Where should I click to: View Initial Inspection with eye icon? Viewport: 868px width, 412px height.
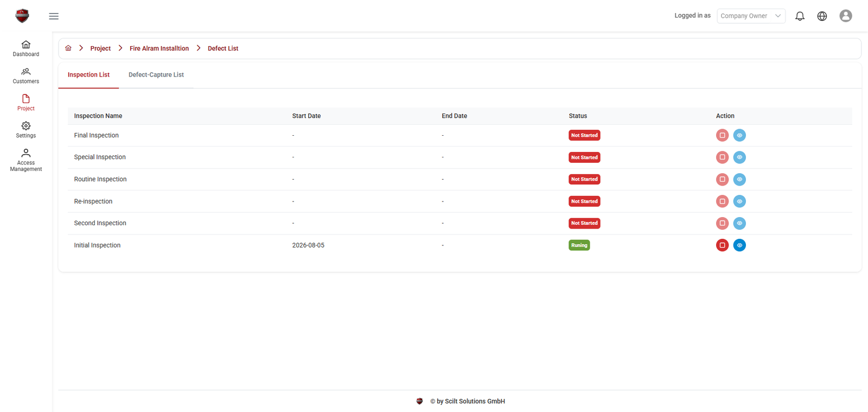point(739,245)
